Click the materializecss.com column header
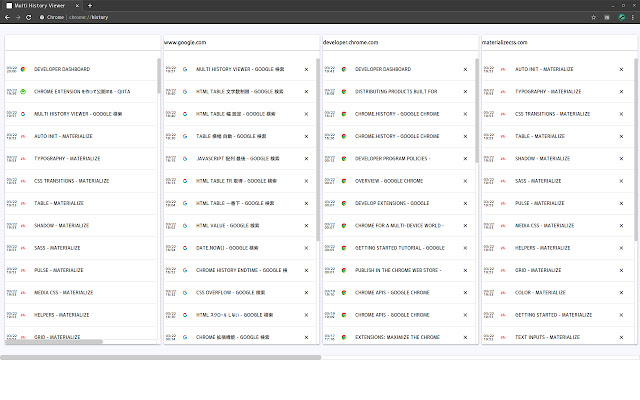Image resolution: width=640 pixels, height=400 pixels. click(504, 42)
